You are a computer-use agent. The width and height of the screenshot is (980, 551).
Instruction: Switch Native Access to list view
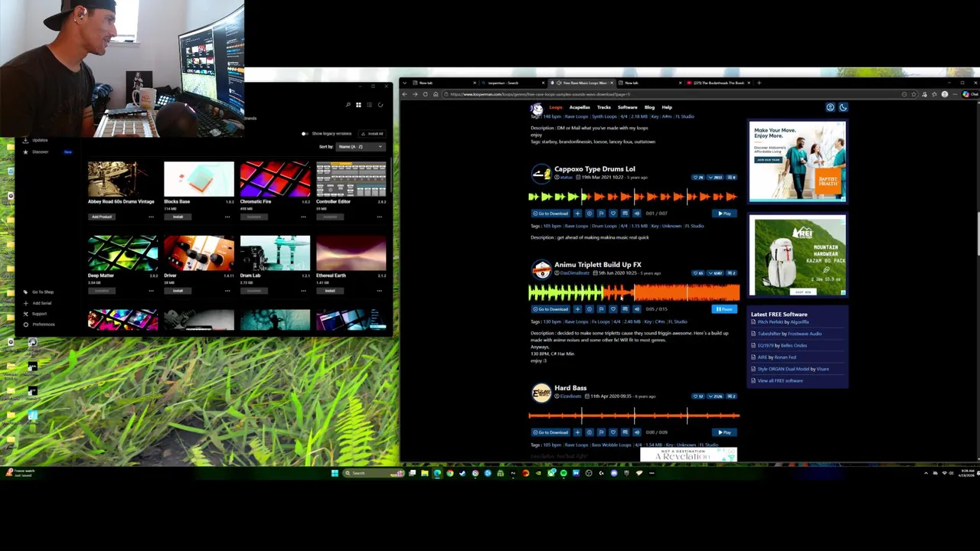click(x=369, y=105)
